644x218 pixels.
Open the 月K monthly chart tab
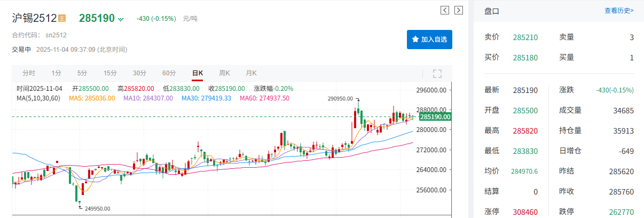click(x=251, y=73)
